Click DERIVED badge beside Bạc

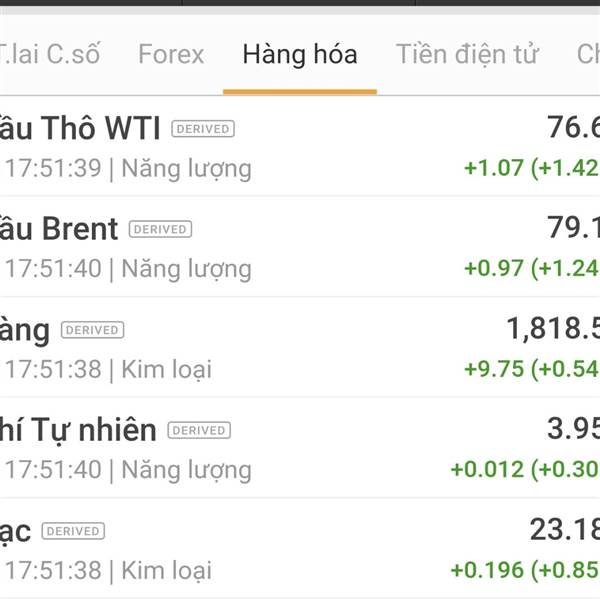(73, 531)
